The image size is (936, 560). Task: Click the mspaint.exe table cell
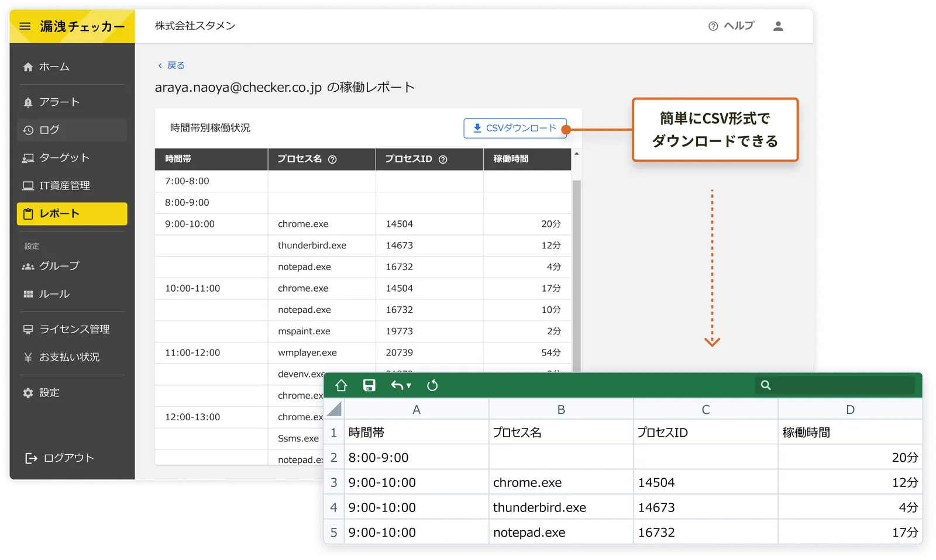tap(322, 331)
